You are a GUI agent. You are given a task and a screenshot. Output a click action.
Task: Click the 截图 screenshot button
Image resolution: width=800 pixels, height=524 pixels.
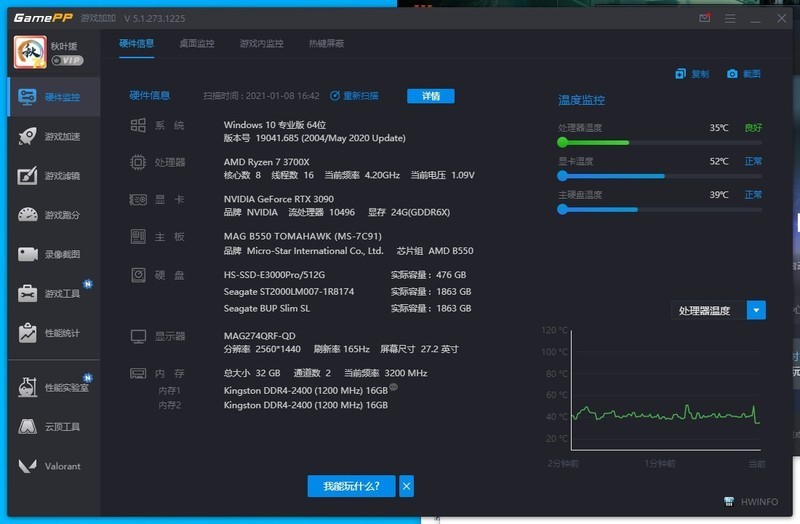tap(743, 74)
